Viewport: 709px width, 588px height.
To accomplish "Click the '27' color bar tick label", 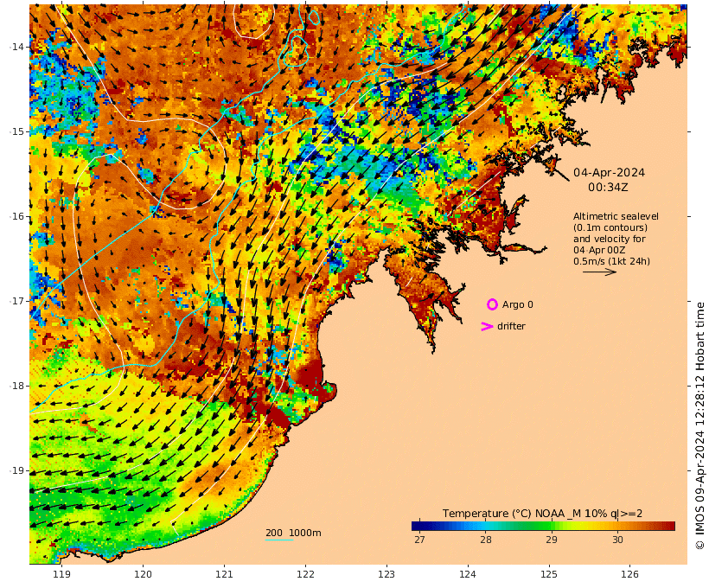I will click(419, 540).
